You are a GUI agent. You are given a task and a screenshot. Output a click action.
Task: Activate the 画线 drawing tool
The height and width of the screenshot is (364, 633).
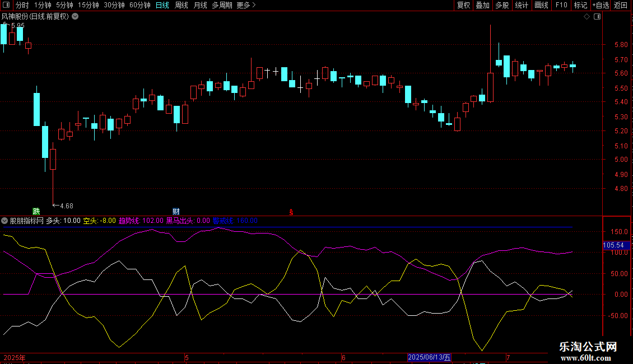[541, 5]
